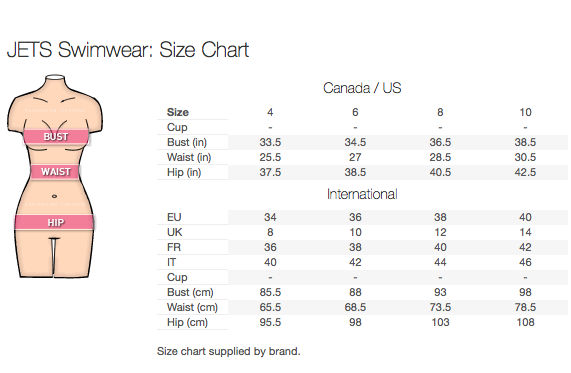Click the pink WAIST band on mannequin
This screenshot has height=373, width=571.
pos(55,172)
